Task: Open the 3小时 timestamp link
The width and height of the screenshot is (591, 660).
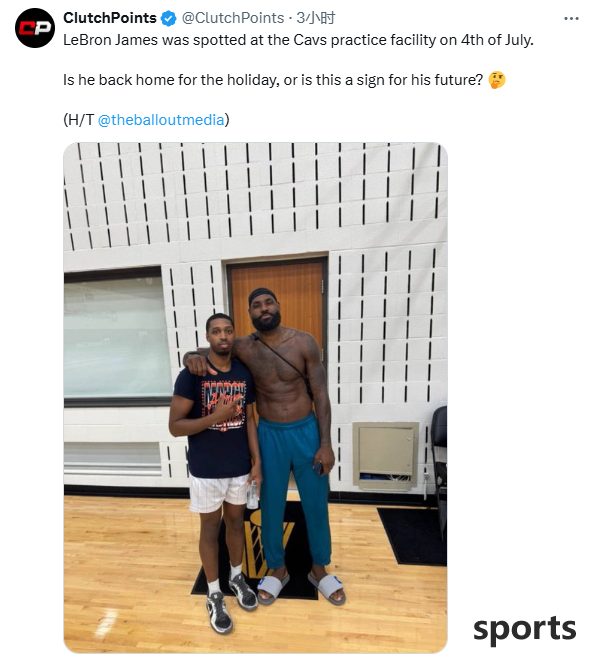Action: click(315, 18)
